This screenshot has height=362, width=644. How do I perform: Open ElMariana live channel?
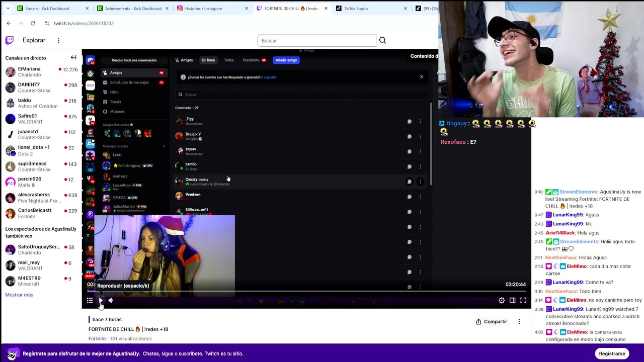point(40,72)
